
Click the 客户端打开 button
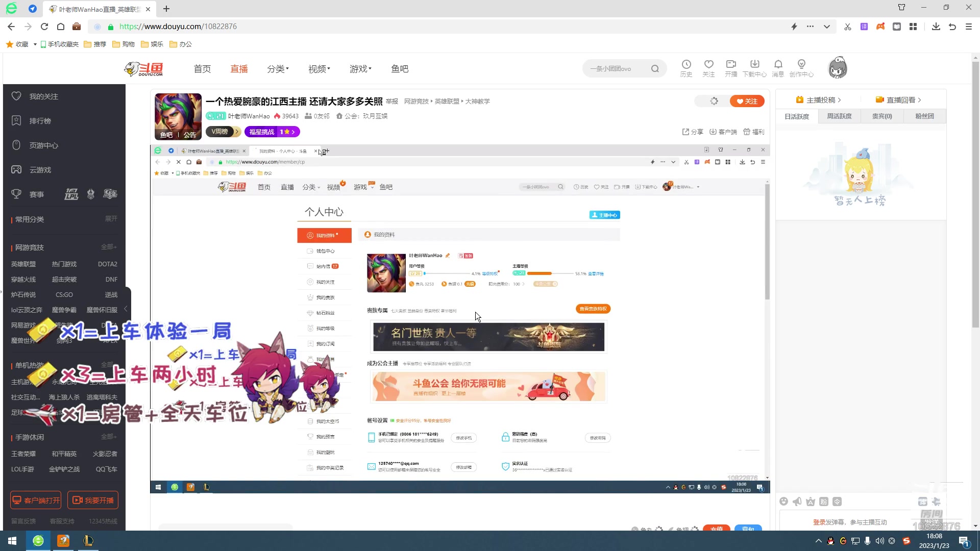pos(36,500)
